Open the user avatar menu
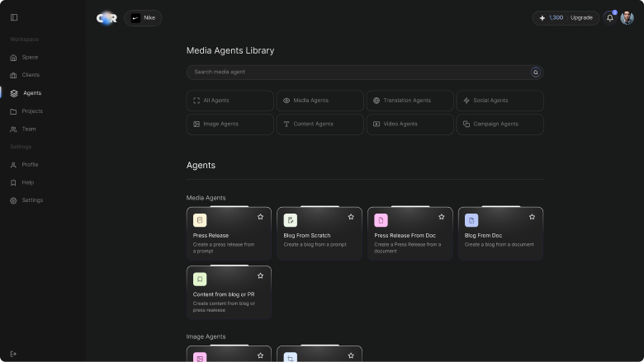The height and width of the screenshot is (362, 644). pyautogui.click(x=627, y=18)
